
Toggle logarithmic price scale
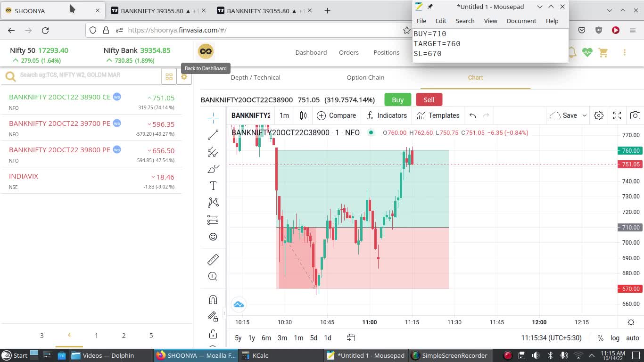click(615, 338)
